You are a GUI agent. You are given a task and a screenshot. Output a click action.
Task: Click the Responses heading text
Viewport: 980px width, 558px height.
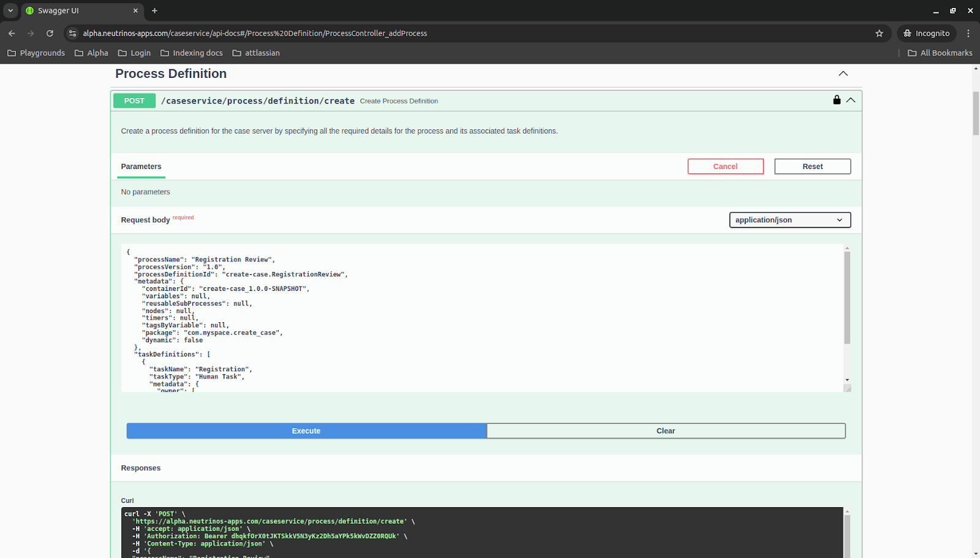click(x=141, y=468)
